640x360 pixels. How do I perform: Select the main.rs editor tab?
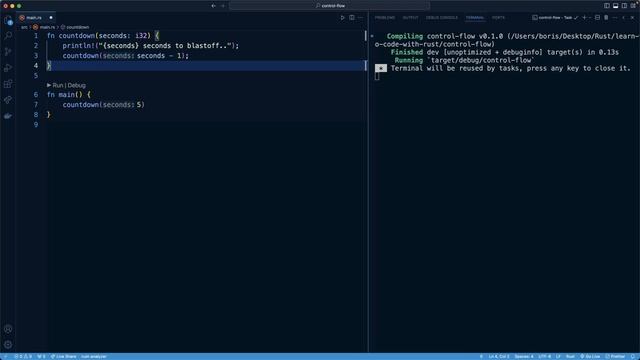[x=36, y=18]
